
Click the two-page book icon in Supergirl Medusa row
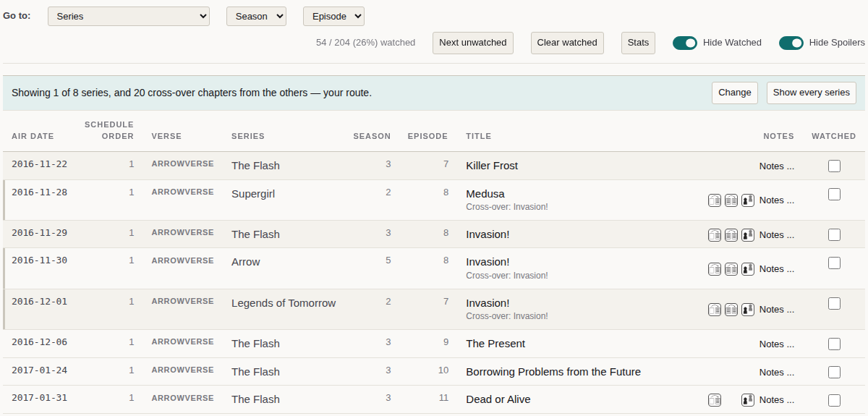click(x=731, y=200)
